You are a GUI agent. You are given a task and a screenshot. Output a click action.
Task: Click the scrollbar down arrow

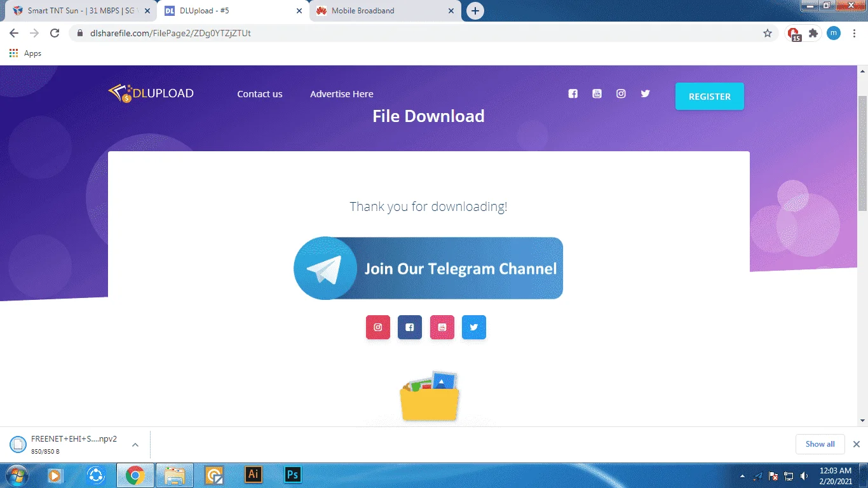click(x=862, y=421)
